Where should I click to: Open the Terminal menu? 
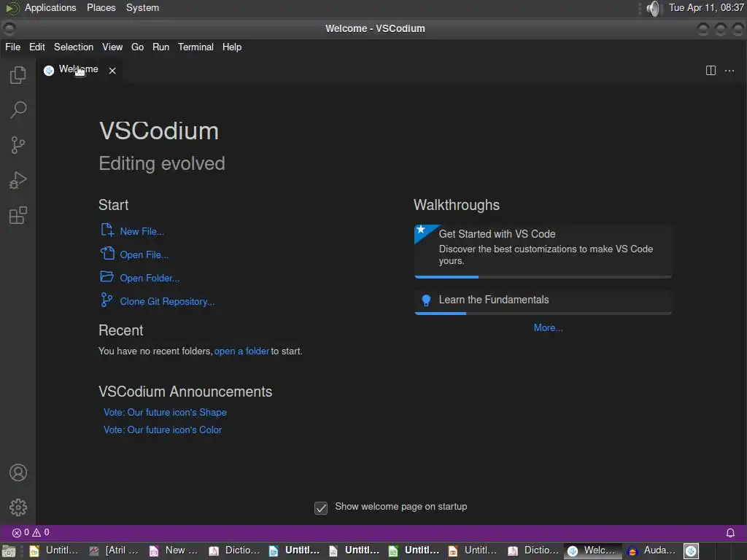(196, 47)
